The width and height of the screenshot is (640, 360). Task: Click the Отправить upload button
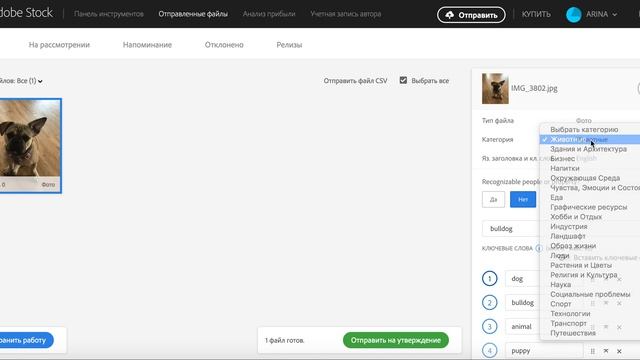[x=471, y=15]
